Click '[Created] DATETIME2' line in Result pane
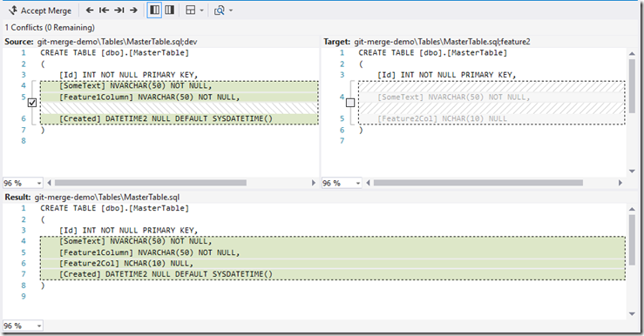The height and width of the screenshot is (336, 644). (166, 274)
